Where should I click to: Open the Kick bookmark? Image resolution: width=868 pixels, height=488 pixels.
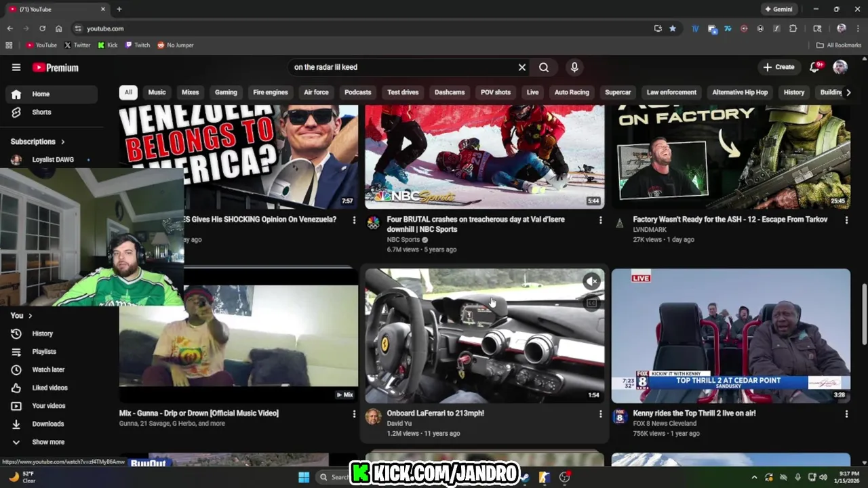pyautogui.click(x=108, y=45)
